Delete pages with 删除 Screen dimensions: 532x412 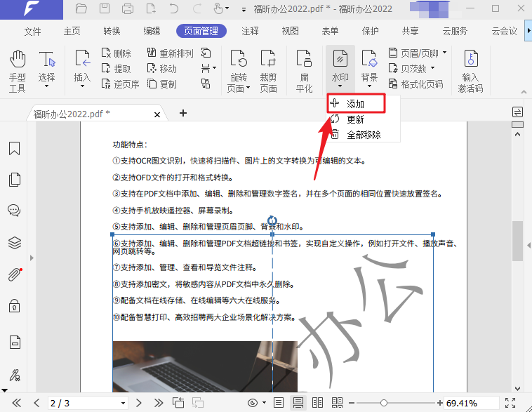point(117,53)
